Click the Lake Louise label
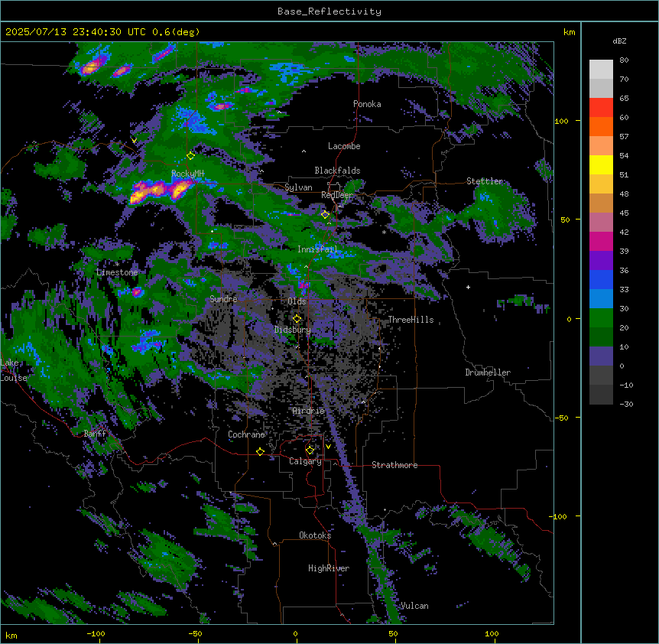The height and width of the screenshot is (644, 659). point(14,370)
